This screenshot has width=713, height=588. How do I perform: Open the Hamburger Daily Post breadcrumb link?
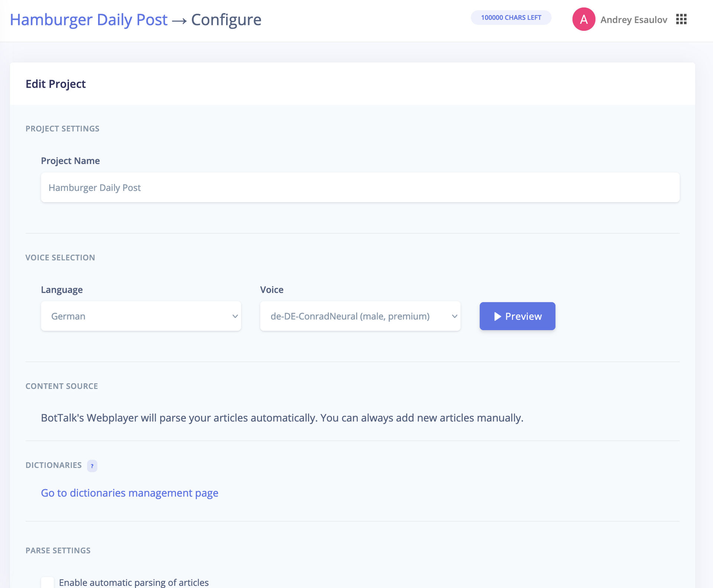[x=89, y=20]
